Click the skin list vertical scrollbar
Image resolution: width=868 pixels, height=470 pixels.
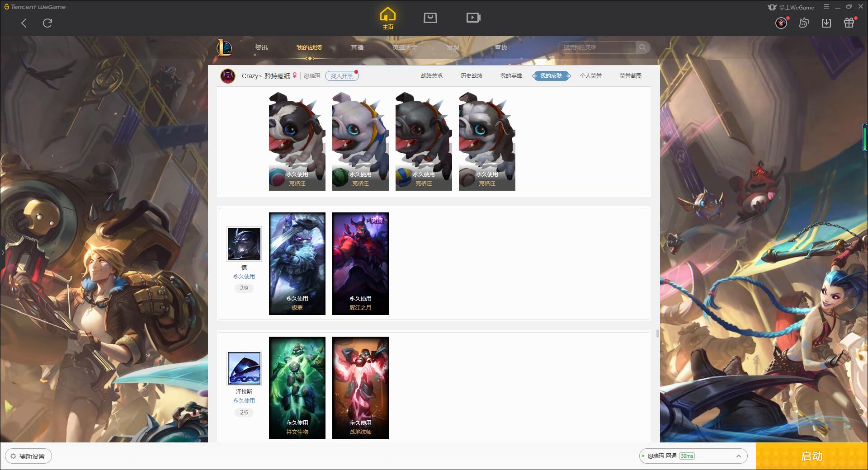pos(657,334)
